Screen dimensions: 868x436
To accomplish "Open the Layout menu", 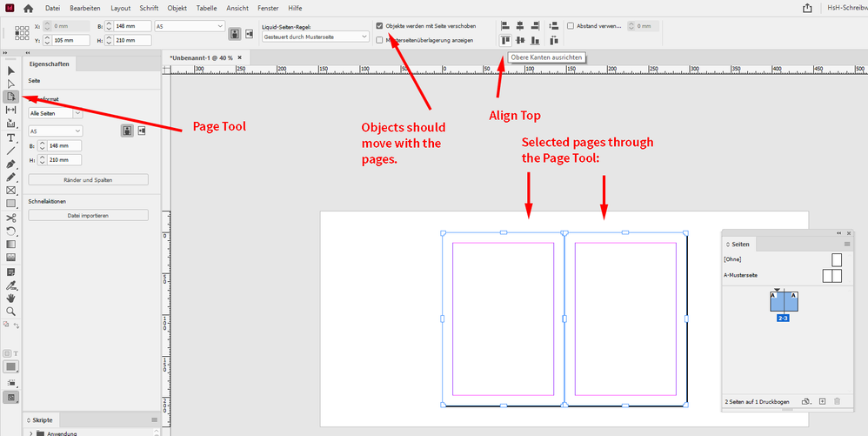I will click(121, 9).
